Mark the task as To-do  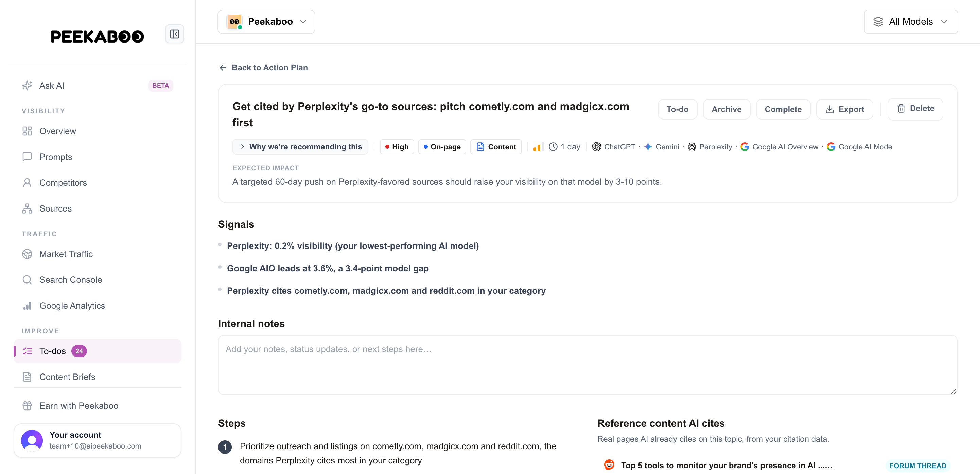click(x=677, y=109)
